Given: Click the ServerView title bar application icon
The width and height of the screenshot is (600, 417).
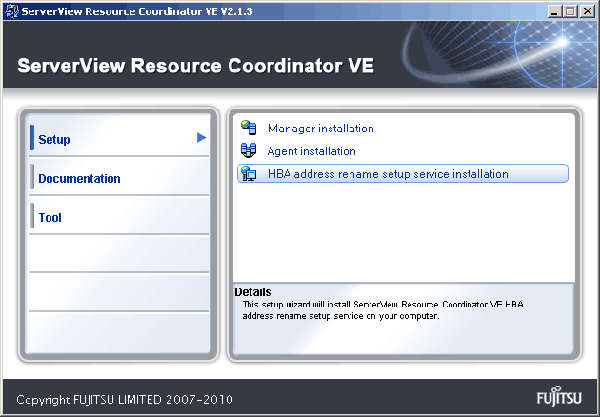Looking at the screenshot, I should pos(12,11).
